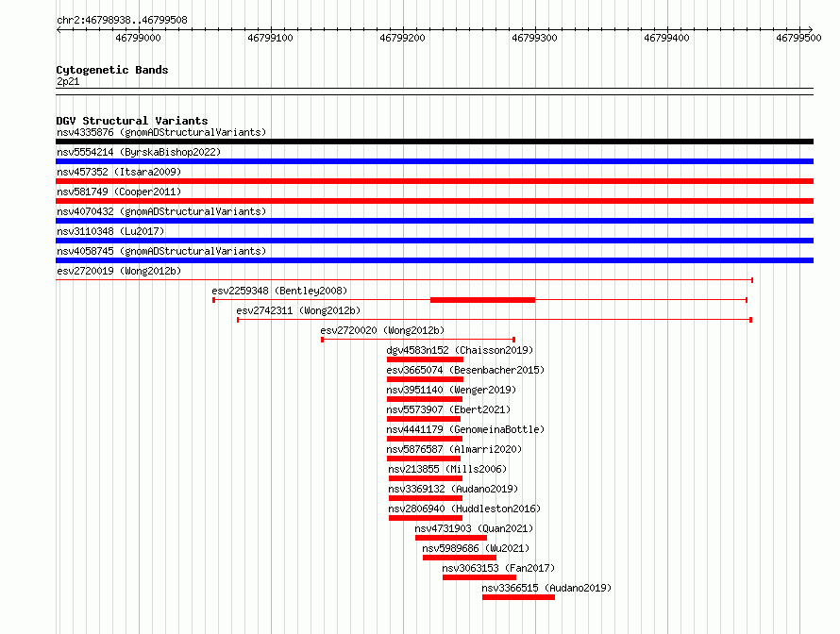Image resolution: width=840 pixels, height=634 pixels.
Task: Click ruler position 46799200
Action: tap(402, 38)
